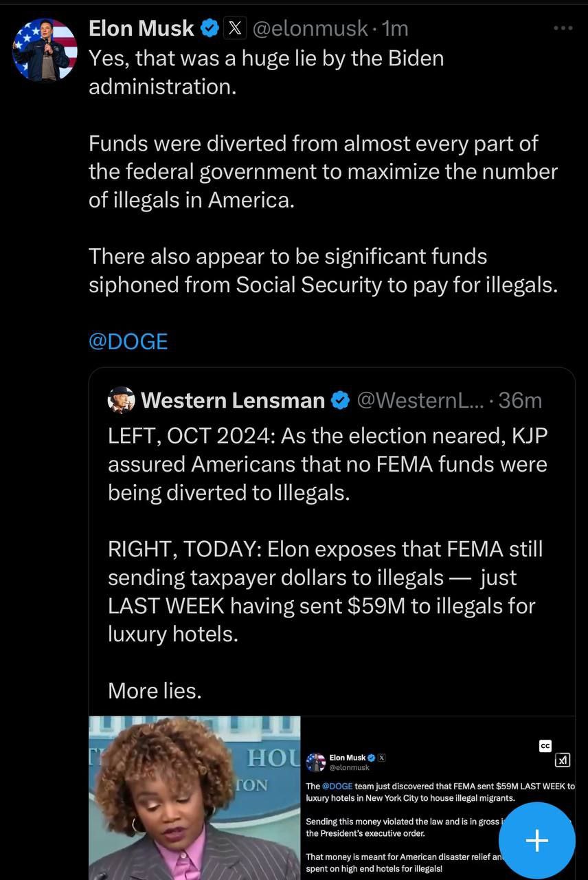Open Elon Musk's profile avatar
588x880 pixels.
coord(45,49)
